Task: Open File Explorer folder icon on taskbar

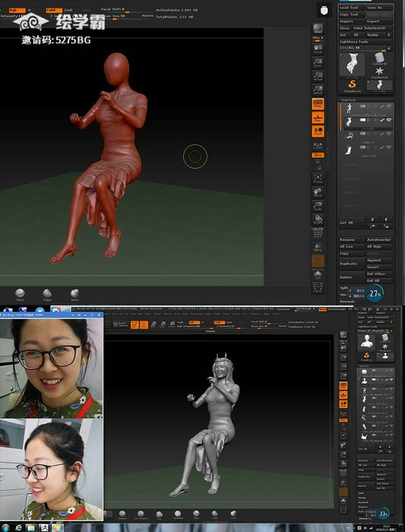Action: (x=31, y=528)
